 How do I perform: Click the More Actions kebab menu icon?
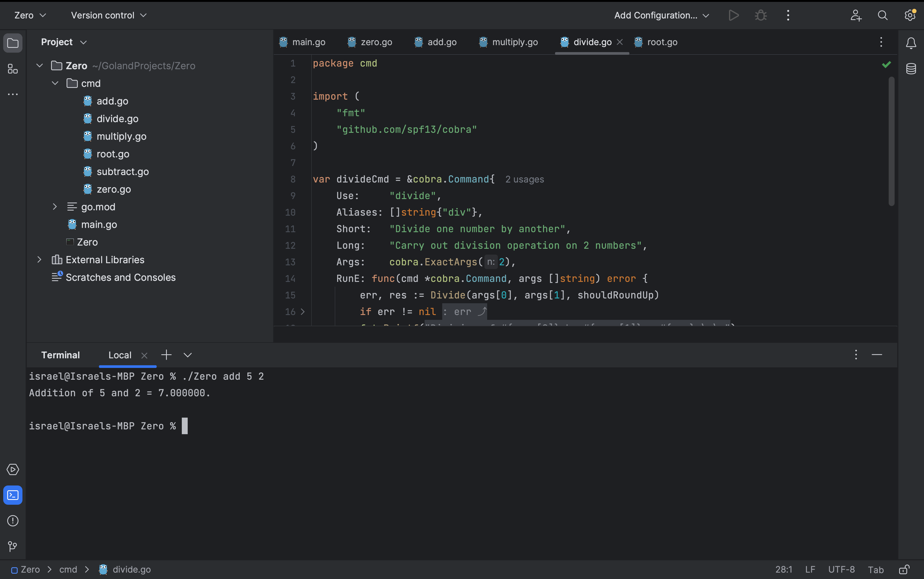click(788, 15)
